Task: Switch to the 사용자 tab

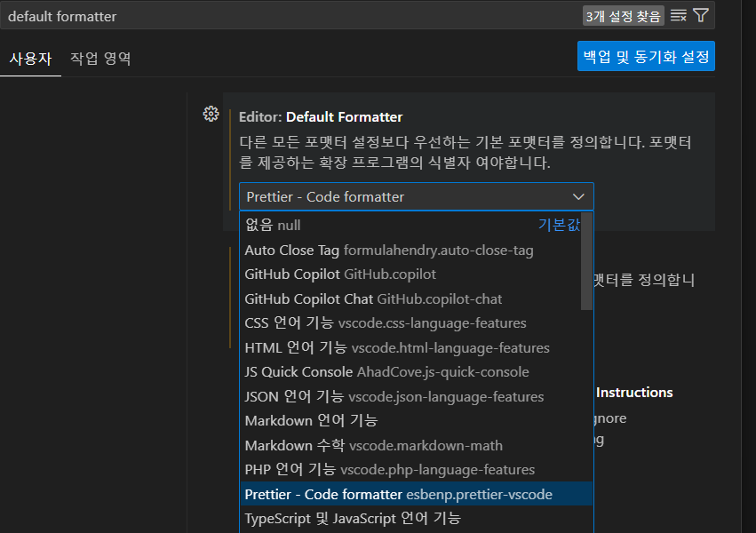Action: tap(30, 59)
